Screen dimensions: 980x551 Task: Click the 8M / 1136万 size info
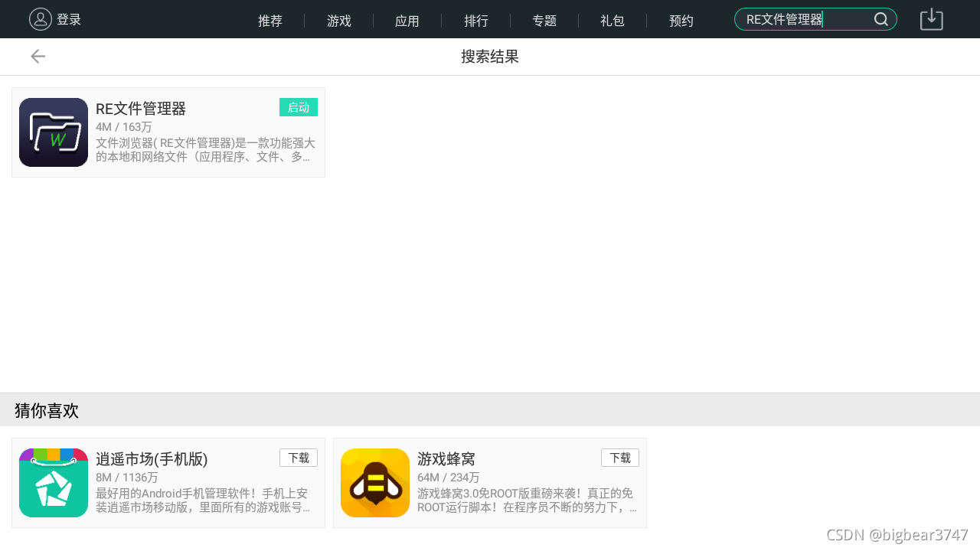(127, 478)
